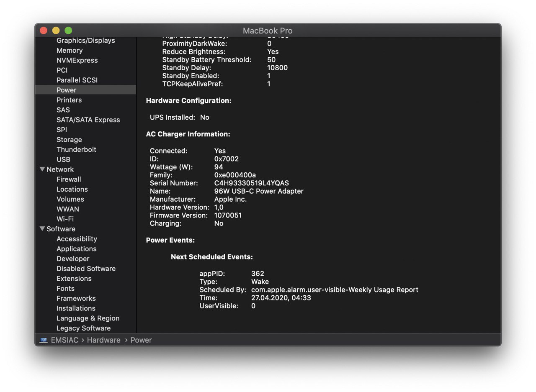
Task: Click the Hardware Configuration heading
Action: click(x=188, y=101)
